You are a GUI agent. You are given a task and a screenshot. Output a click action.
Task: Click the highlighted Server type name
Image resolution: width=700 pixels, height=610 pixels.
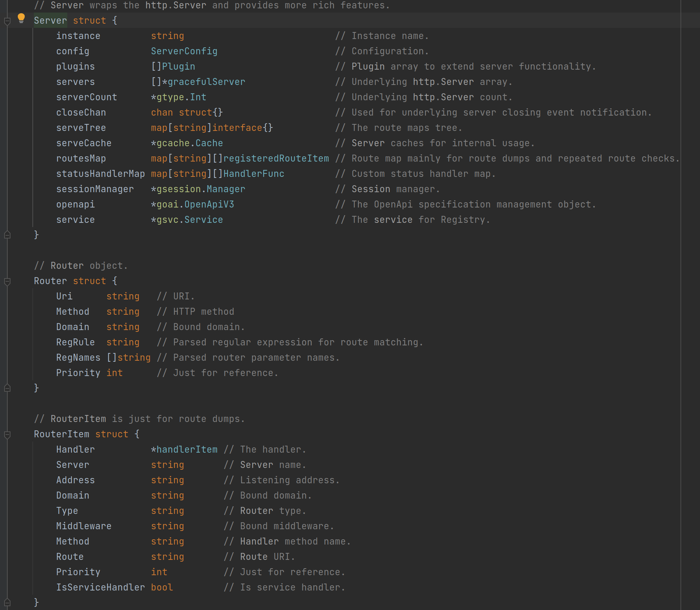[x=50, y=21]
